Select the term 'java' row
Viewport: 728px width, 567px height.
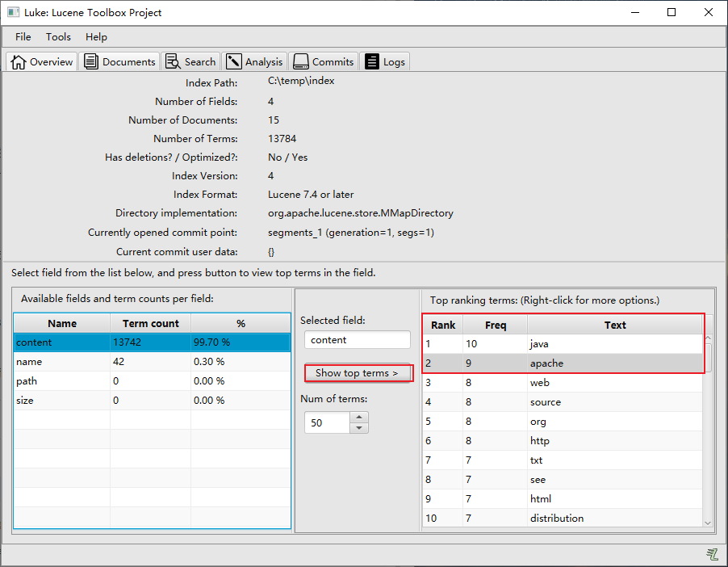point(563,344)
